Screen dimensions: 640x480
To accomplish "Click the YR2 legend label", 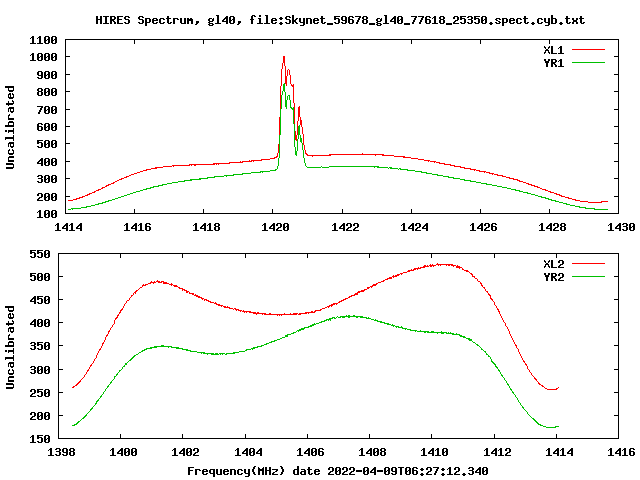I will coord(553,277).
